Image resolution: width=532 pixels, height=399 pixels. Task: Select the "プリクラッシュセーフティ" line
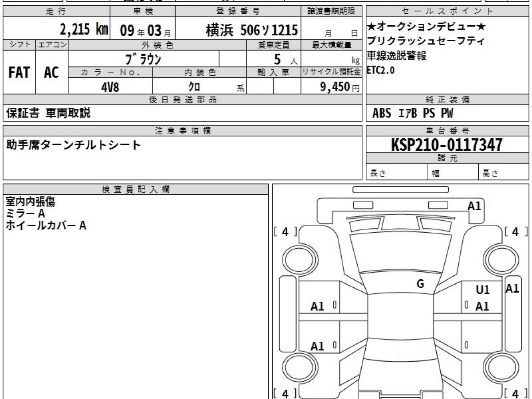coord(426,42)
